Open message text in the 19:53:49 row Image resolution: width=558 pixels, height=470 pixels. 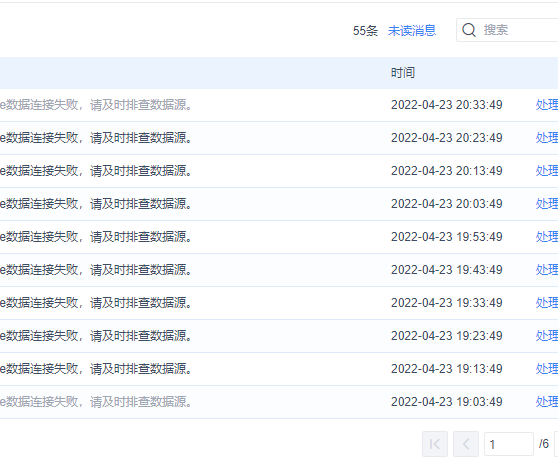(x=96, y=237)
